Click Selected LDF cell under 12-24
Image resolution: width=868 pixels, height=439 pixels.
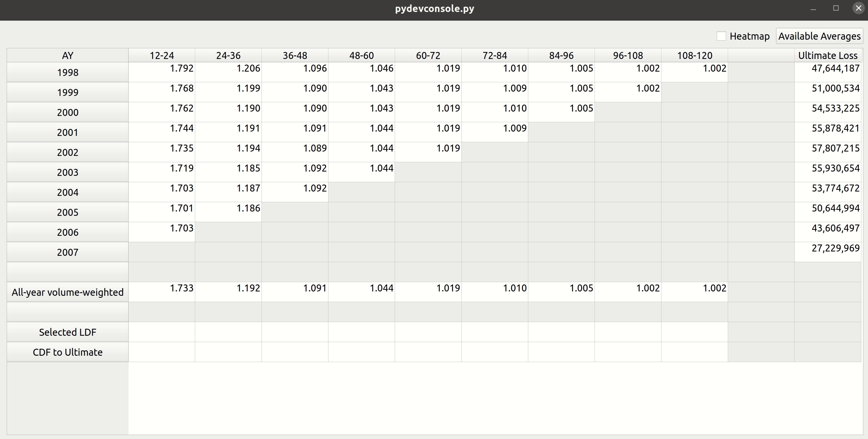coord(162,332)
